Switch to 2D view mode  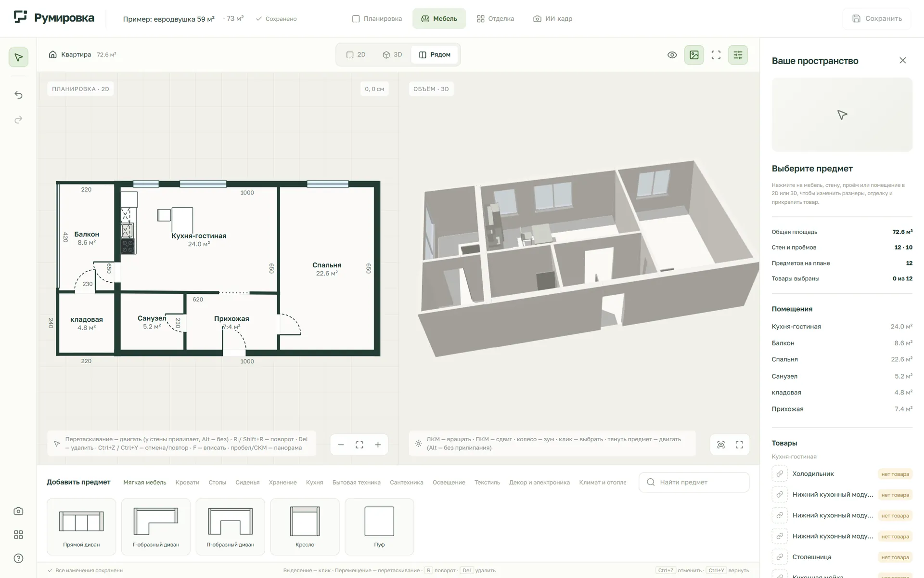(x=356, y=54)
